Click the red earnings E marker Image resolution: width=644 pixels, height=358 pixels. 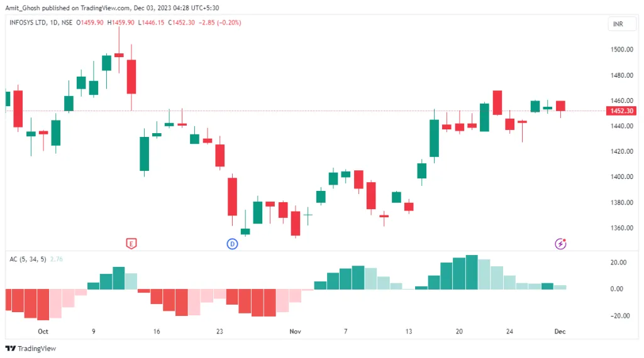131,243
